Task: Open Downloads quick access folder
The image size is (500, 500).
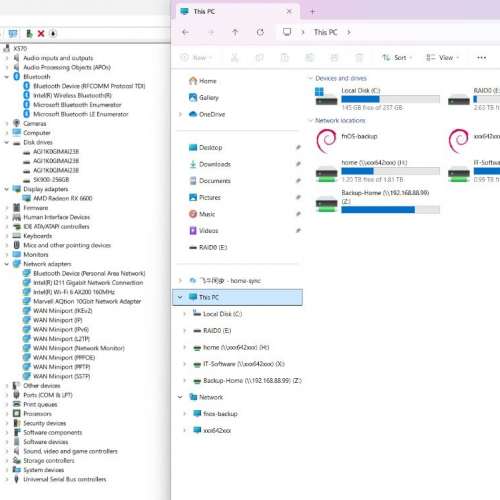Action: (x=210, y=164)
